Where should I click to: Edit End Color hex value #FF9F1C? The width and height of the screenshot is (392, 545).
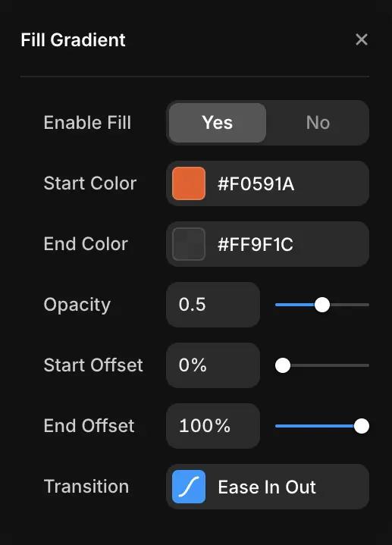point(255,244)
